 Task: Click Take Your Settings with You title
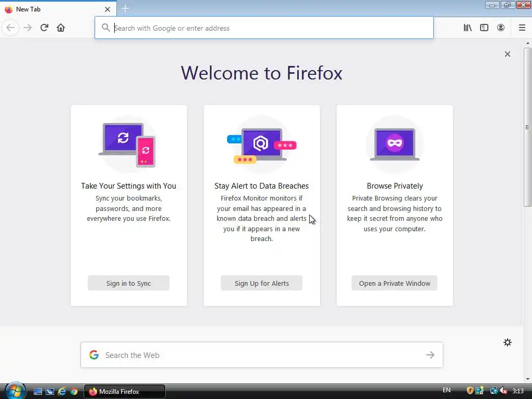129,186
